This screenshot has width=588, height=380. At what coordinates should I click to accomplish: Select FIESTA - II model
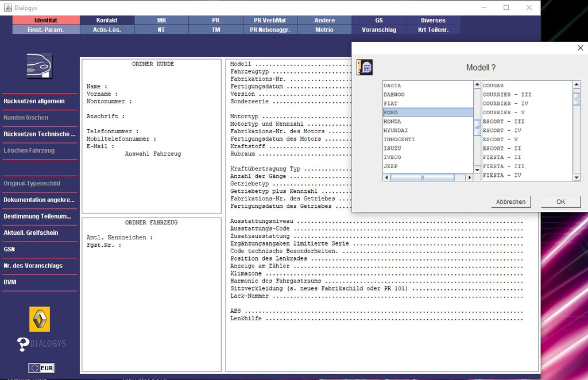point(528,157)
